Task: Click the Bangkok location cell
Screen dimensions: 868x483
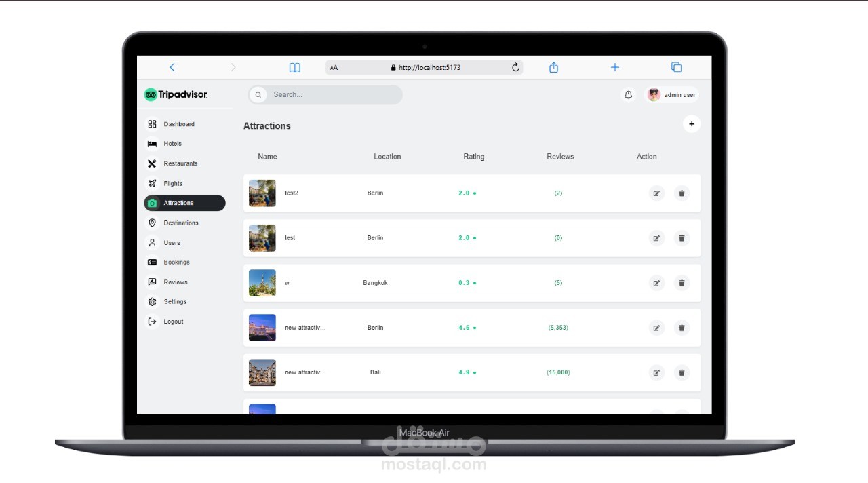Action: click(x=375, y=283)
